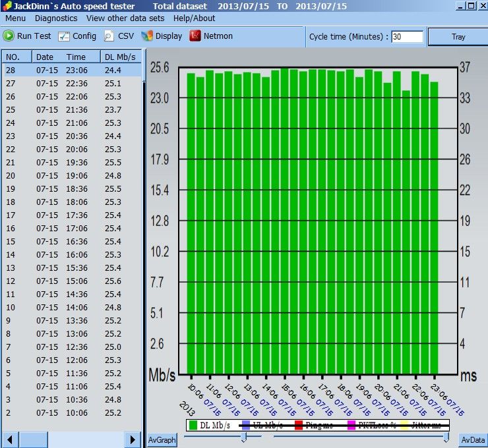Click the AvData slider handle
Viewport: 488px width, 448px height.
[x=446, y=437]
